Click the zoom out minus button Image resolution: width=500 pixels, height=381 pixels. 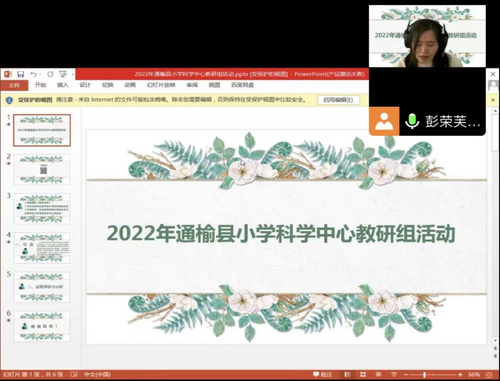point(406,375)
